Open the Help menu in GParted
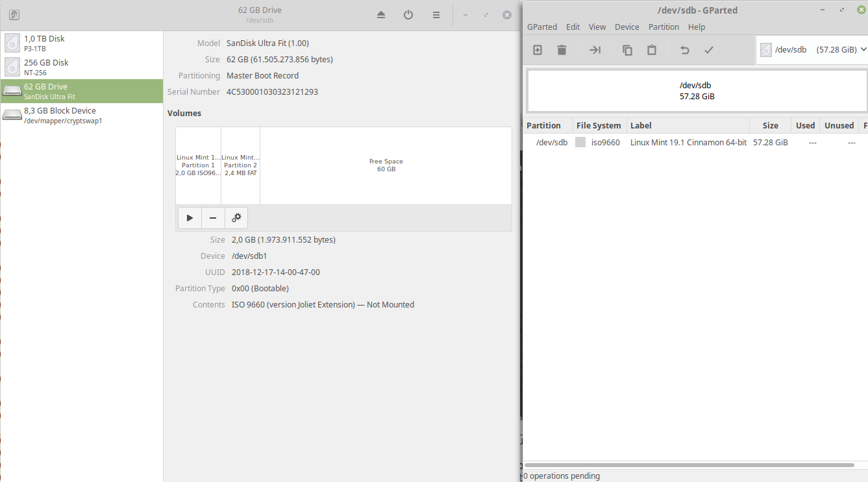This screenshot has width=868, height=482. pos(697,27)
